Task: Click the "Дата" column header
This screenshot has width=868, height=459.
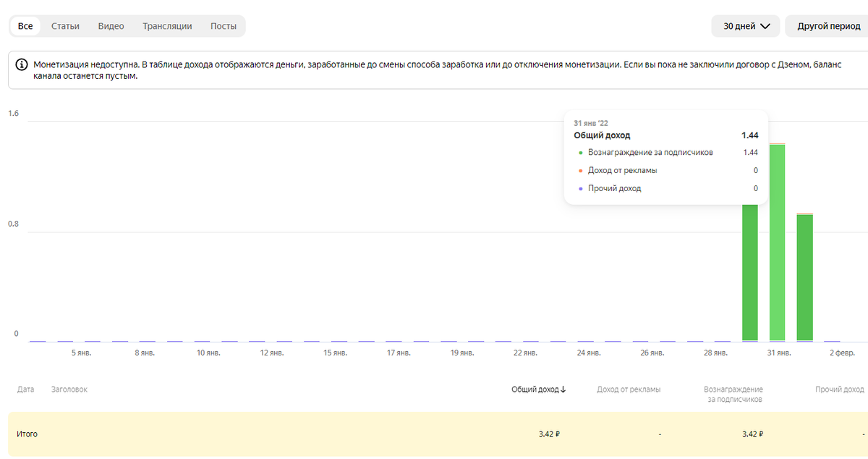Action: click(25, 389)
